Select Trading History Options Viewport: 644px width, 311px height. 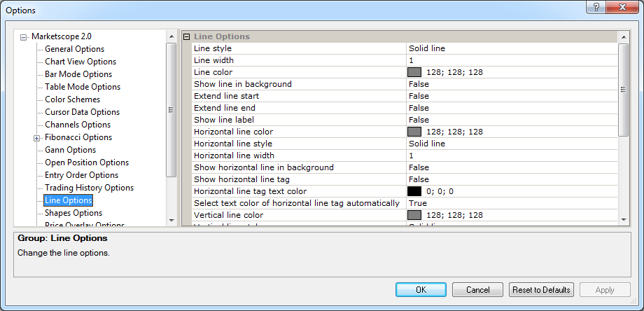coord(89,188)
